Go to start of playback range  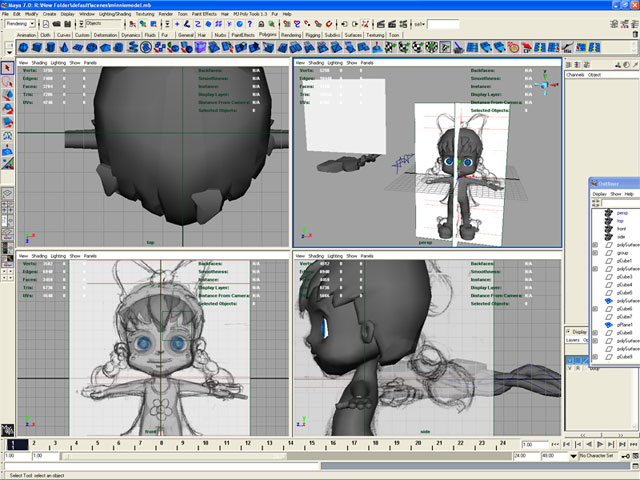click(x=555, y=444)
